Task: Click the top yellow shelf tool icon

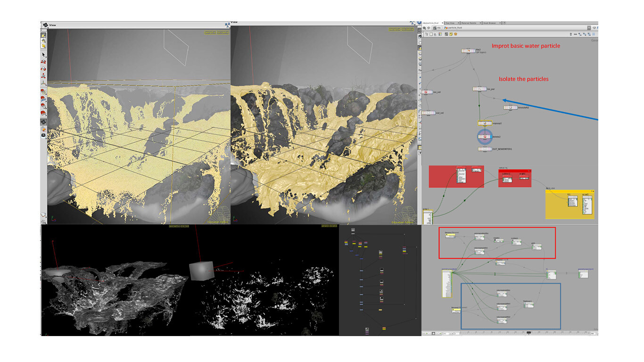Action: (43, 35)
